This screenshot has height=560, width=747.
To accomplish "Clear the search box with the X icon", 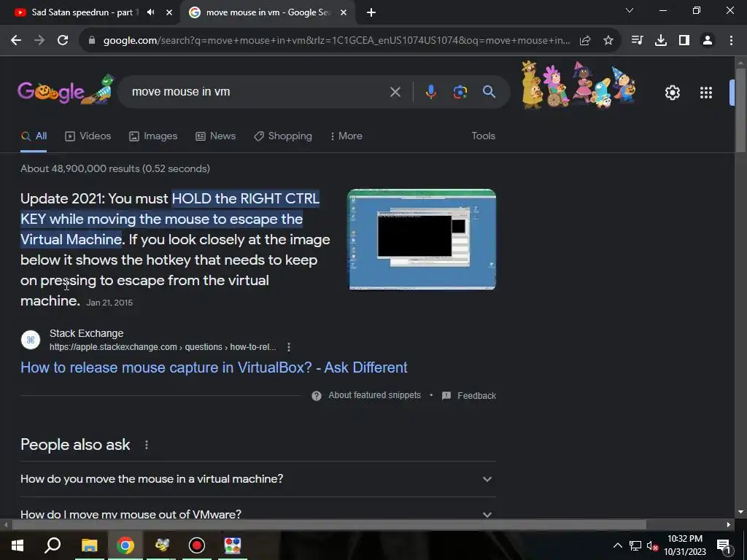I will [x=395, y=92].
